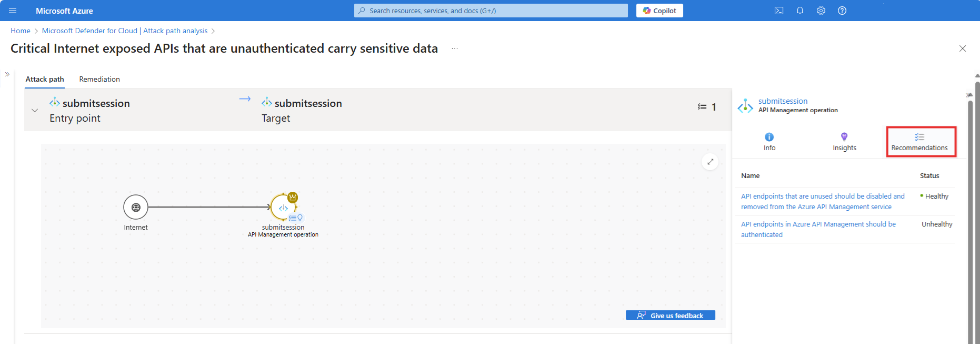980x344 pixels.
Task: Switch to the Remediation tab
Action: point(99,79)
